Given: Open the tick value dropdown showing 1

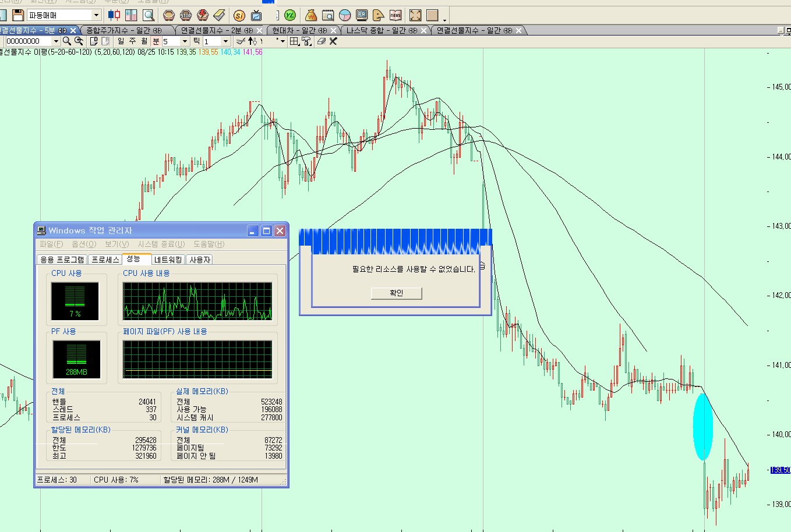Looking at the screenshot, I should pos(225,41).
